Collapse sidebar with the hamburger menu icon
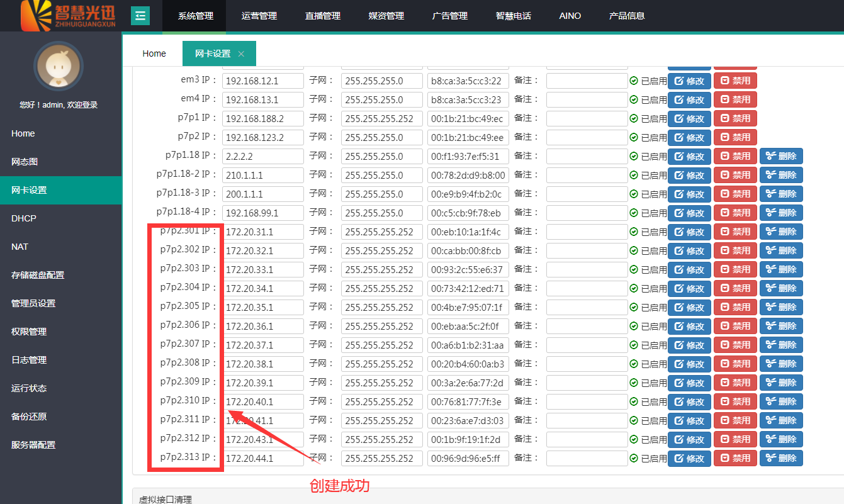The height and width of the screenshot is (504, 844). click(140, 16)
